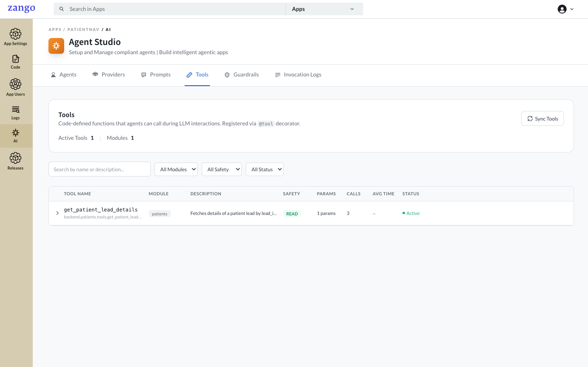Open the Code section in sidebar
Screen dimensions: 588x367
click(x=16, y=62)
